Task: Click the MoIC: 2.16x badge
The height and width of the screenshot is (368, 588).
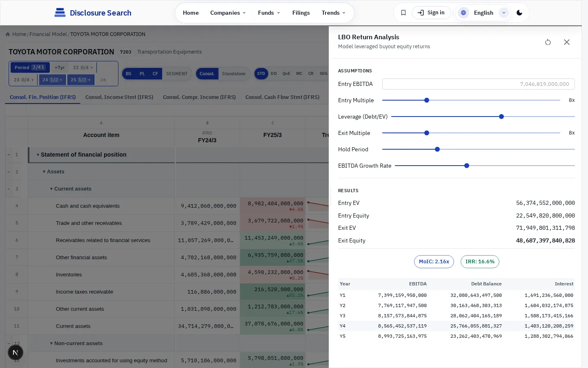Action: pyautogui.click(x=434, y=262)
